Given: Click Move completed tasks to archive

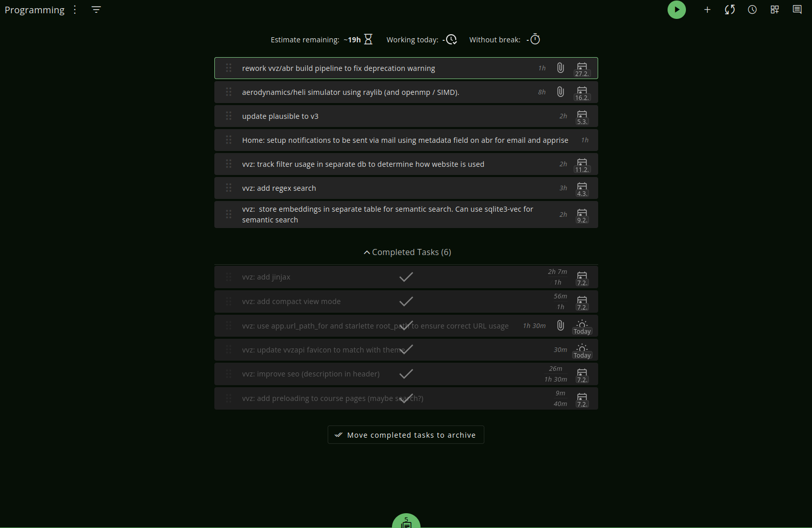Looking at the screenshot, I should pyautogui.click(x=406, y=435).
